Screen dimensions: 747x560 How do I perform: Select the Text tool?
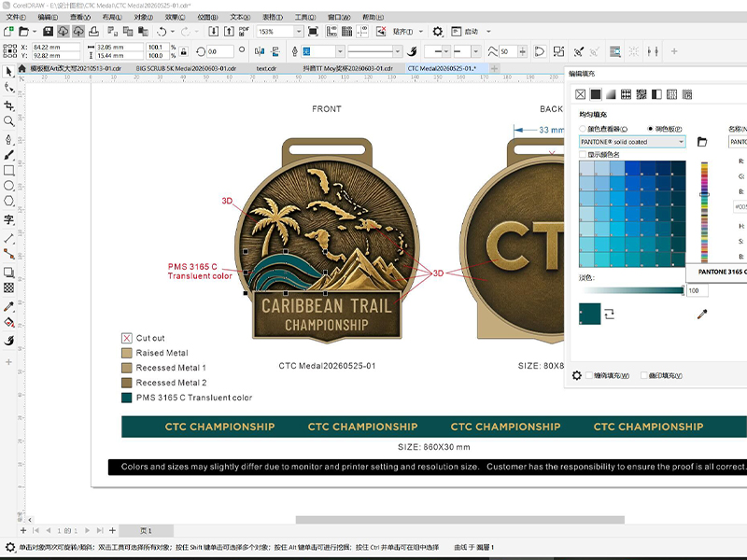coord(8,219)
